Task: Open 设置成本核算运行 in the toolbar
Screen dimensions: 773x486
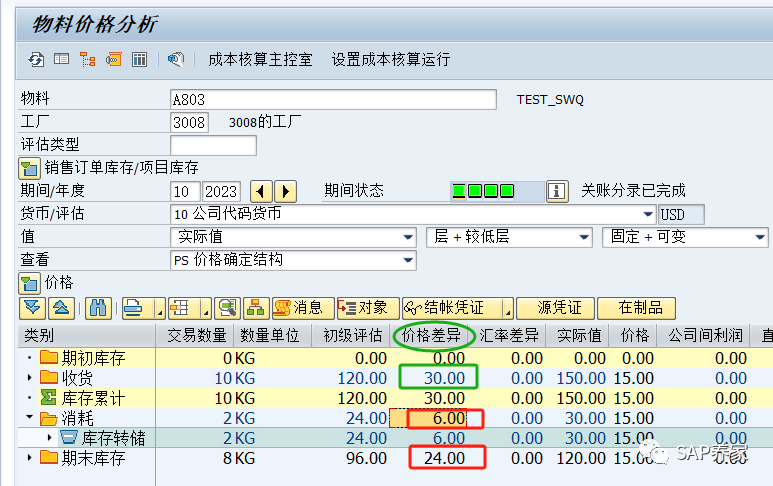Action: [x=390, y=60]
